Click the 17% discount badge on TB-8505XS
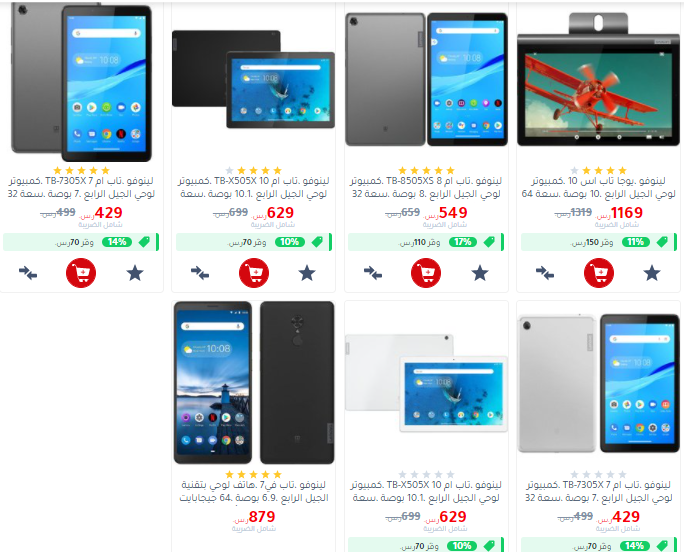Screen dimensions: 684x552 [463, 242]
